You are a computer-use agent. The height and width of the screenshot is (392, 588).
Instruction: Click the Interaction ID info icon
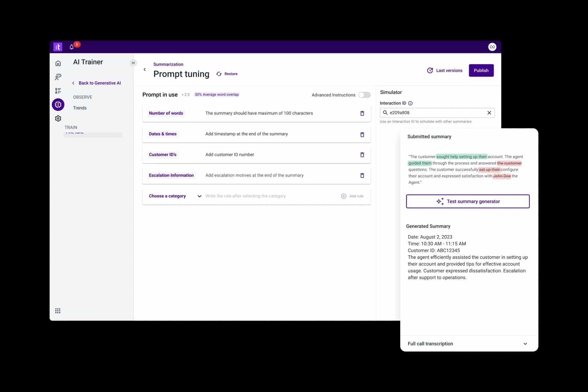[410, 103]
